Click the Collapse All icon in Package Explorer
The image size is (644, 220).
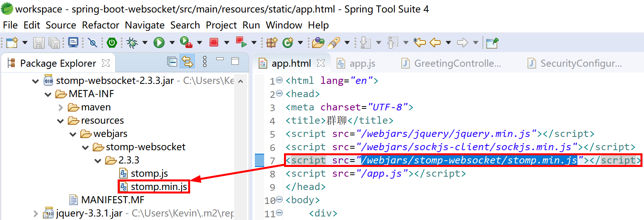tap(172, 62)
